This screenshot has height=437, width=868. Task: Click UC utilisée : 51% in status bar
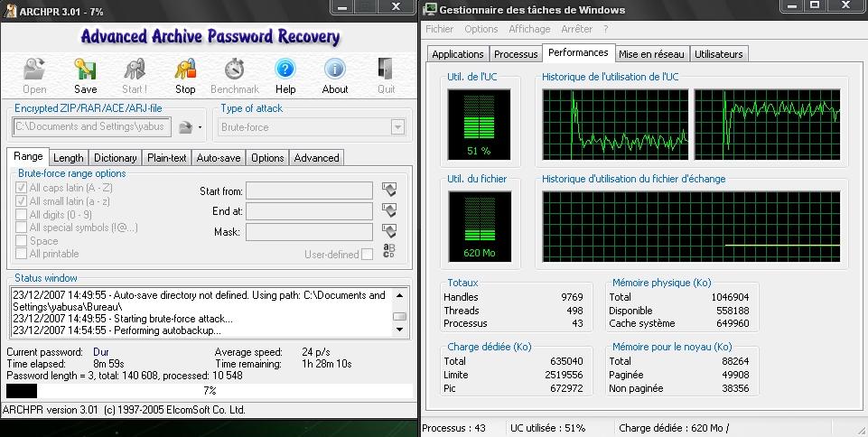pyautogui.click(x=547, y=428)
